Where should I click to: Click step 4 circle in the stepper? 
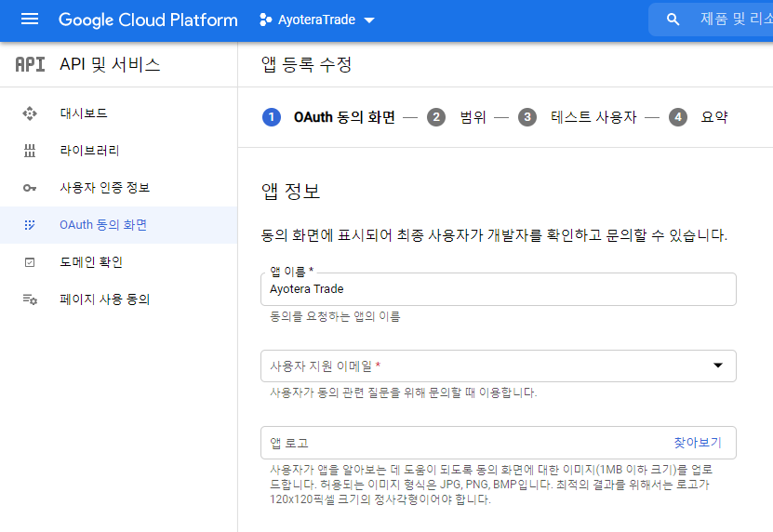pyautogui.click(x=678, y=117)
